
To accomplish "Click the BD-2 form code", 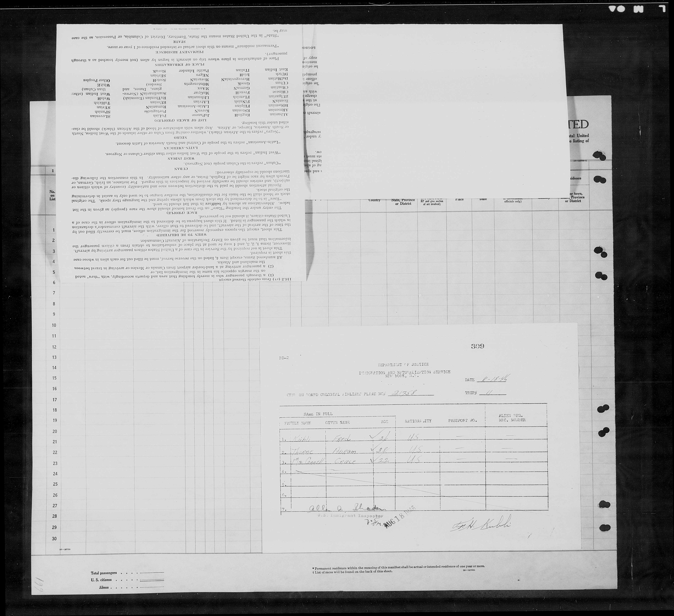I will click(284, 358).
